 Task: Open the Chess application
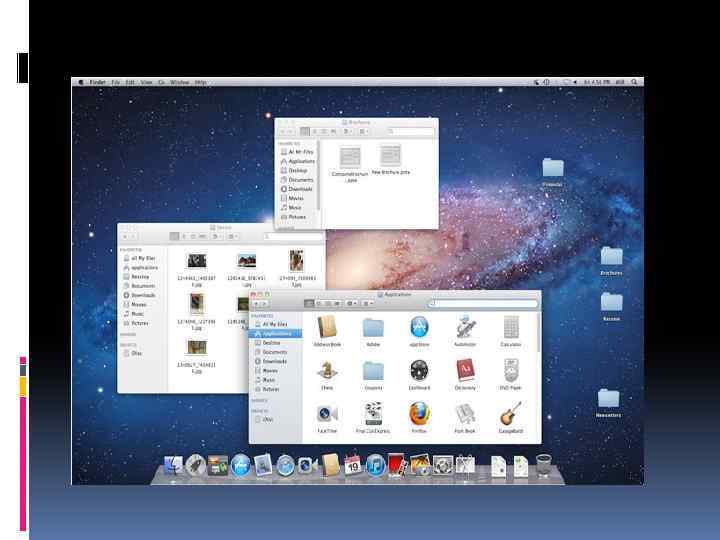click(326, 371)
